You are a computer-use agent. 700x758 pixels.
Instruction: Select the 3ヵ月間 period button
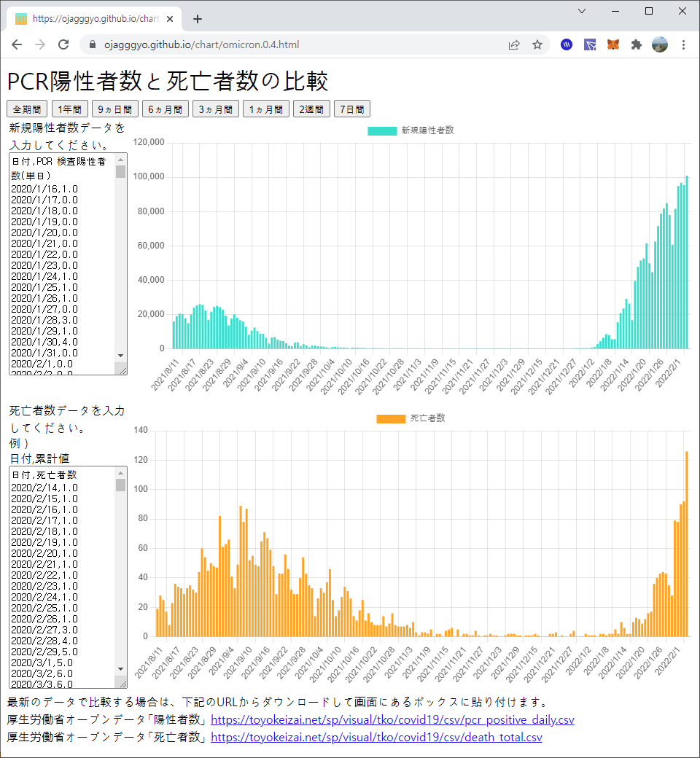[216, 109]
